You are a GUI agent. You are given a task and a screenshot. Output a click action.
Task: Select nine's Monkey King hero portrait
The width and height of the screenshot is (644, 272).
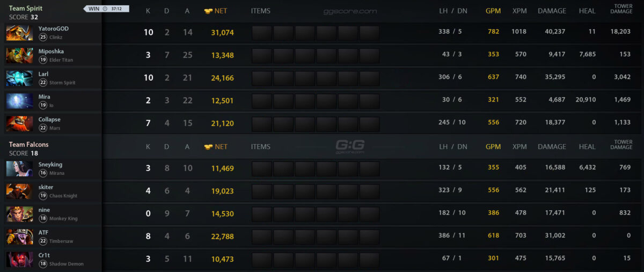coord(19,213)
